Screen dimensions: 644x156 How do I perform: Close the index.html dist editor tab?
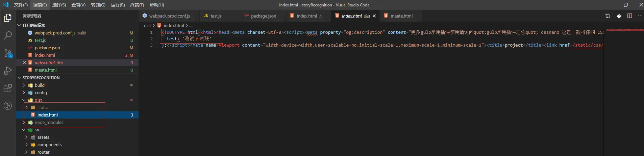pyautogui.click(x=374, y=16)
